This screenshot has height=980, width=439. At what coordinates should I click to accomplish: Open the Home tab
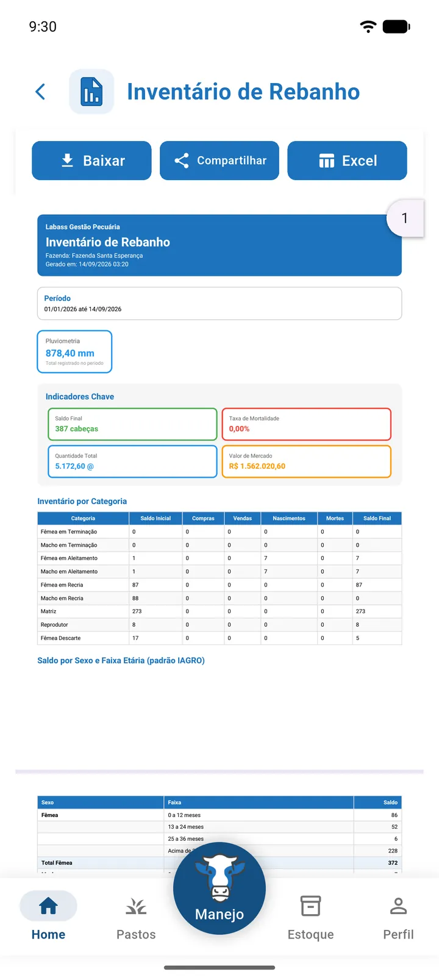(48, 916)
